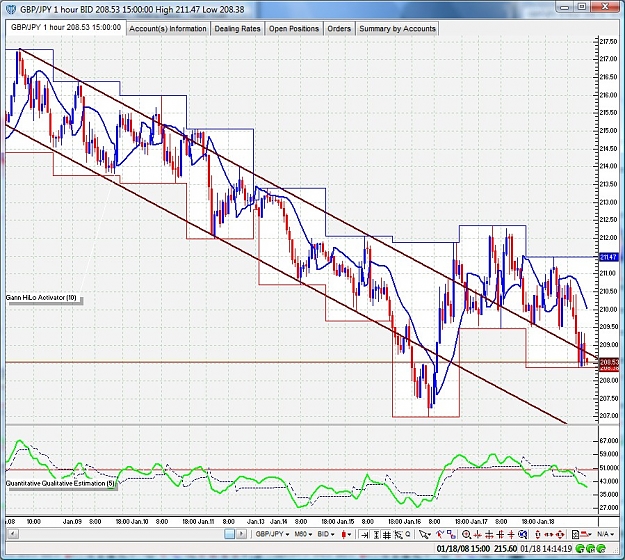Click the blue square scrollbar thumb
The width and height of the screenshot is (625, 560).
point(229,534)
